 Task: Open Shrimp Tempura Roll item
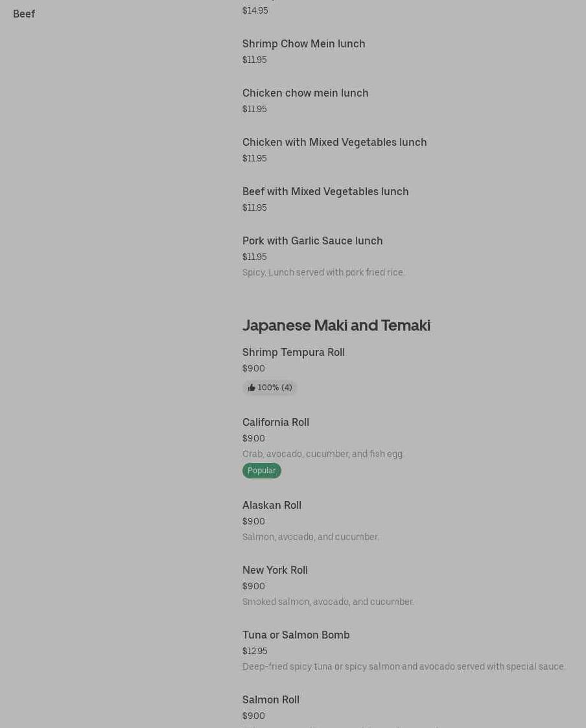pyautogui.click(x=293, y=352)
